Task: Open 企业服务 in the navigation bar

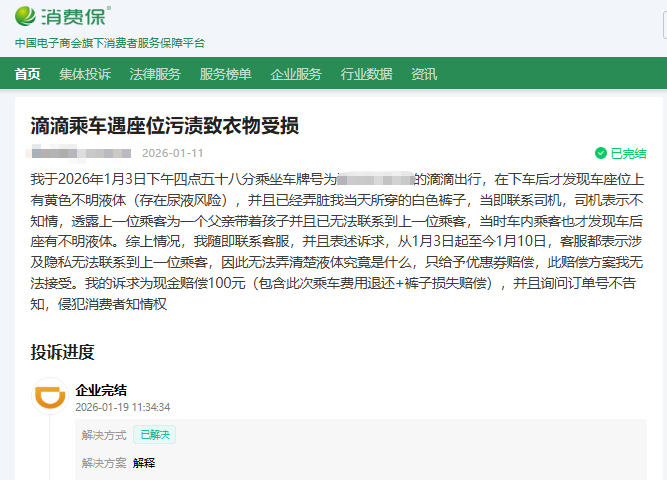Action: click(296, 74)
